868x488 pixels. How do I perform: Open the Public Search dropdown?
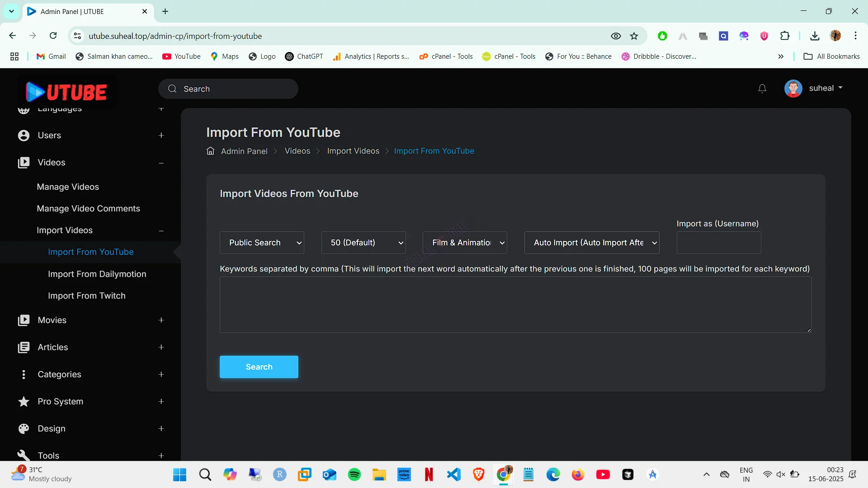click(262, 243)
